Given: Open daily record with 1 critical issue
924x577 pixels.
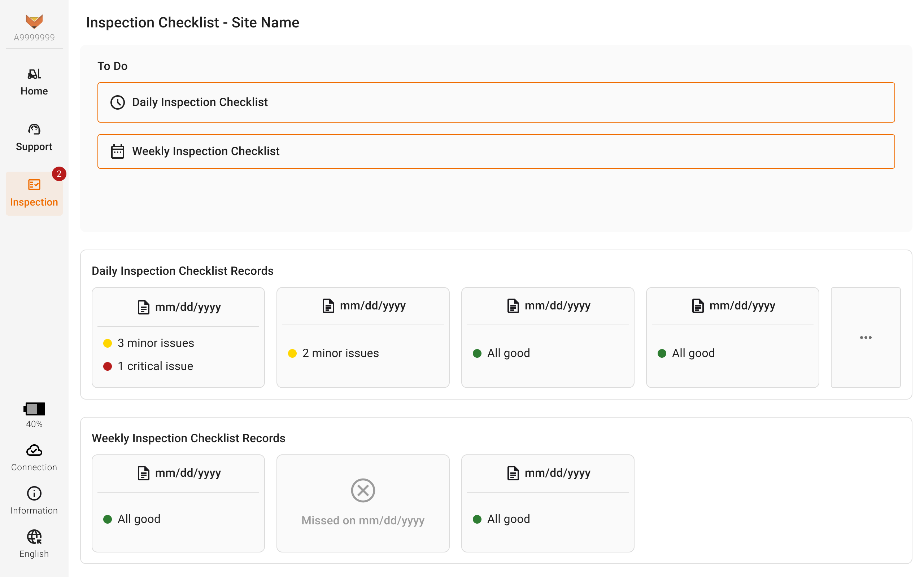Looking at the screenshot, I should pos(178,337).
